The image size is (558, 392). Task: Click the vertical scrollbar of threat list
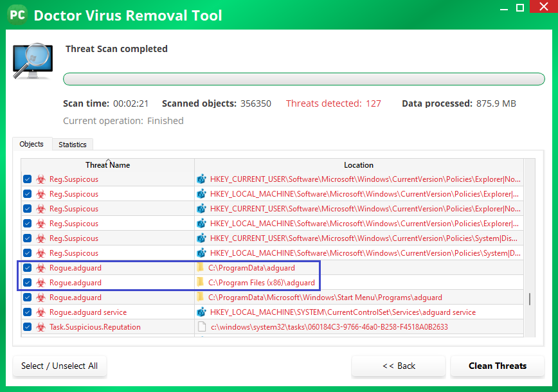coord(530,299)
